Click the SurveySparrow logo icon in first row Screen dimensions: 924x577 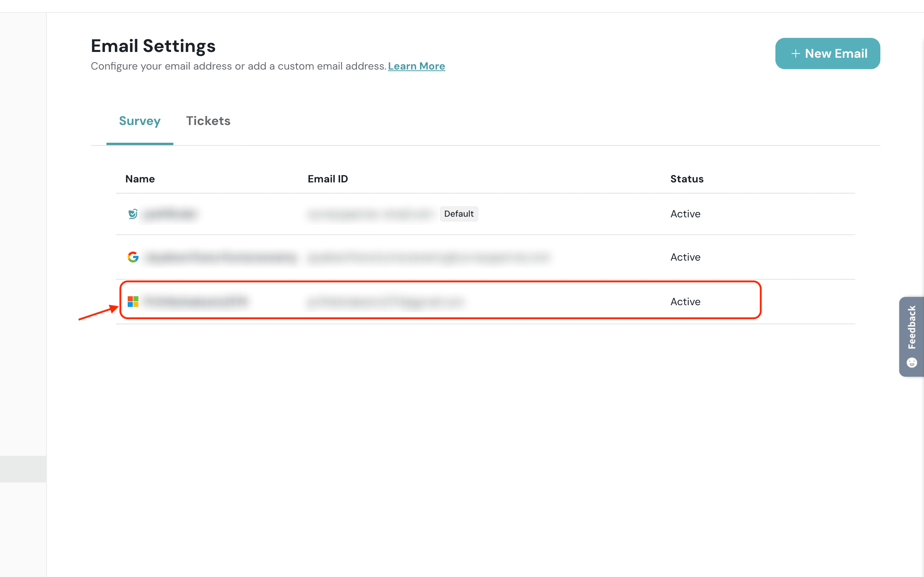[x=133, y=214]
